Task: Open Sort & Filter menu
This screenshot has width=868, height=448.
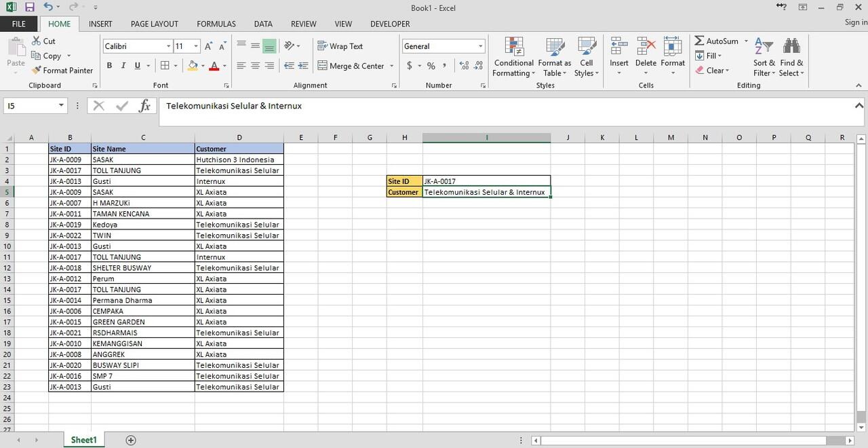Action: [x=764, y=57]
